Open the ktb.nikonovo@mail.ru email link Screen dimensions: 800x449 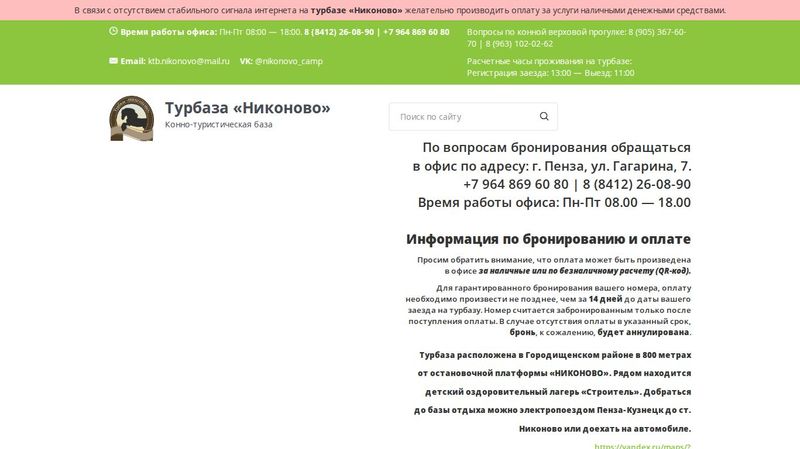189,61
